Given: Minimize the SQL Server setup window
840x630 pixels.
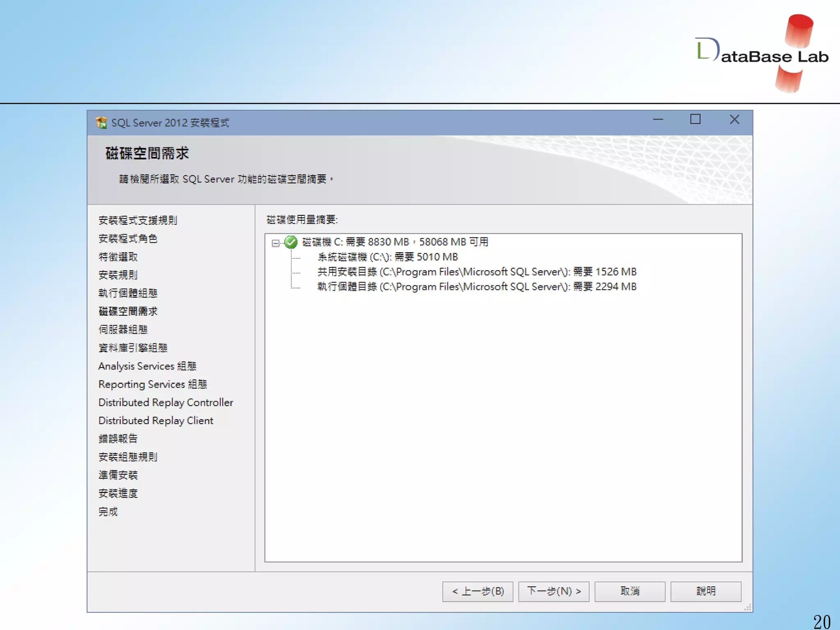Looking at the screenshot, I should click(x=658, y=119).
